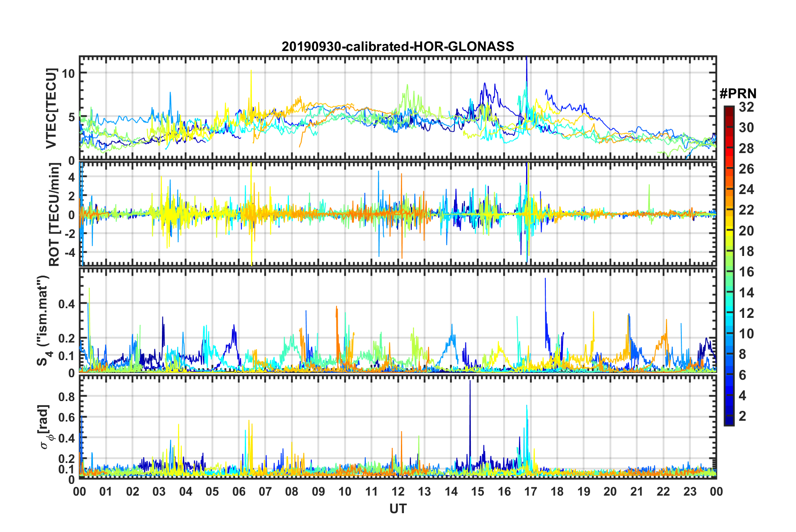Viewport: 796px width, 532px height.
Task: Select UT axis tick label "15"
Action: [478, 491]
